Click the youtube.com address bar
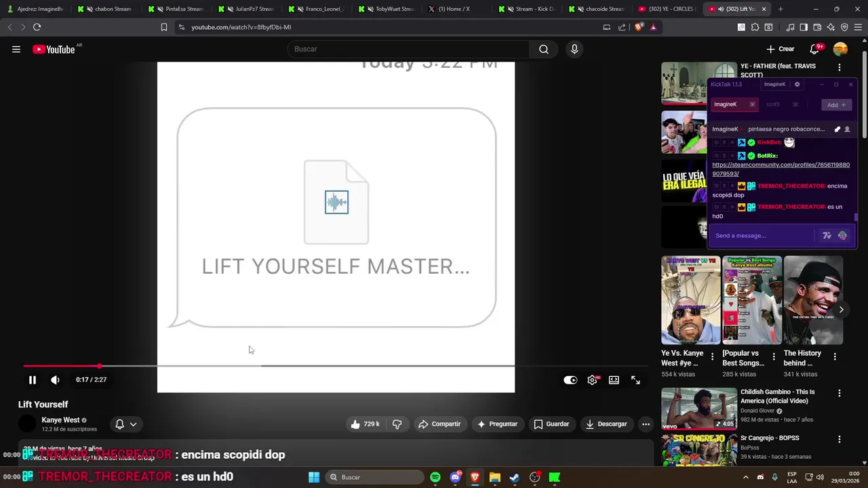Screen dimensions: 868x488 [387, 27]
